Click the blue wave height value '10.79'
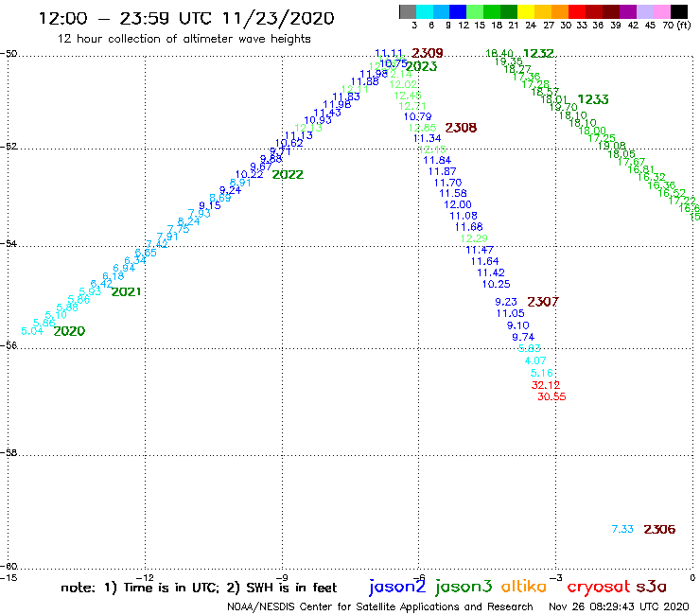The image size is (700, 615). coord(417,116)
